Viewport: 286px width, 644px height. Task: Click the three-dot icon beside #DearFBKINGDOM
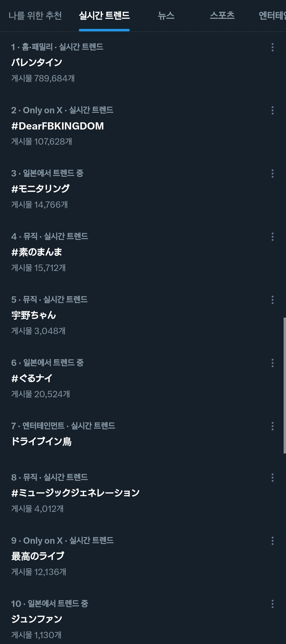point(273,111)
